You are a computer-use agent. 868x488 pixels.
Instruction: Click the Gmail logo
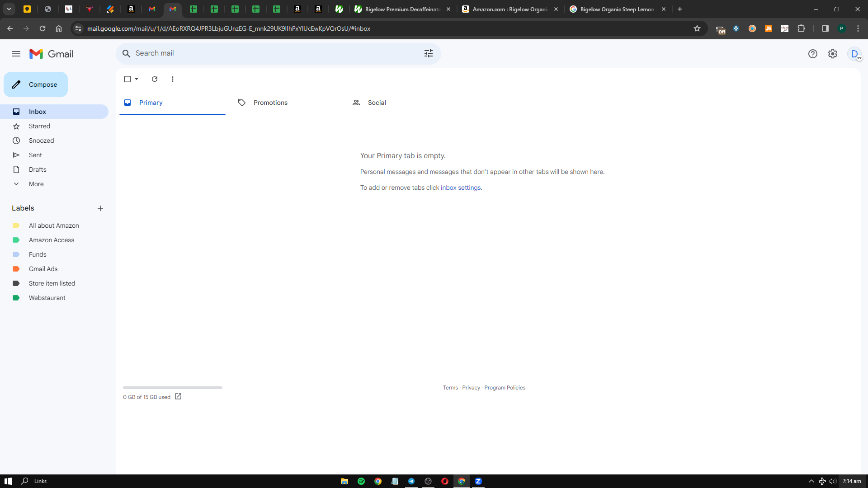click(51, 54)
